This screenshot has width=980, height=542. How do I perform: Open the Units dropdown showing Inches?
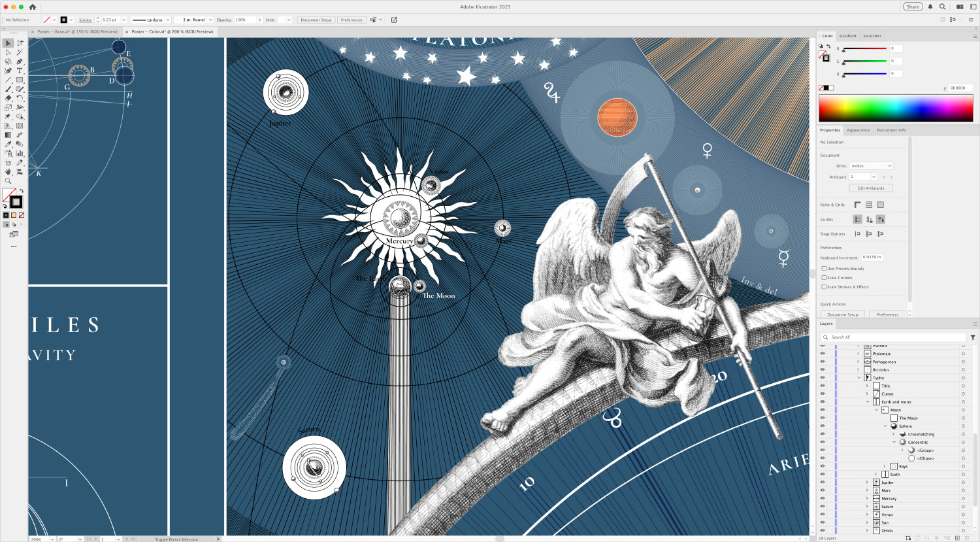point(870,166)
